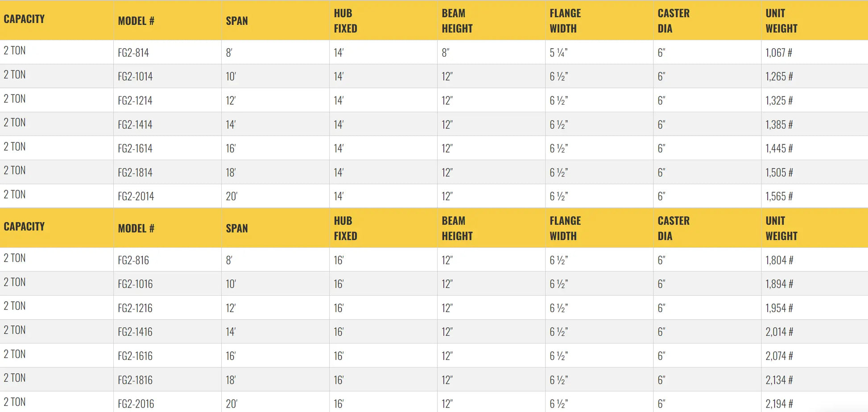This screenshot has width=868, height=412.
Task: Click the second table's FLANGE WIDTH header
Action: 565,228
